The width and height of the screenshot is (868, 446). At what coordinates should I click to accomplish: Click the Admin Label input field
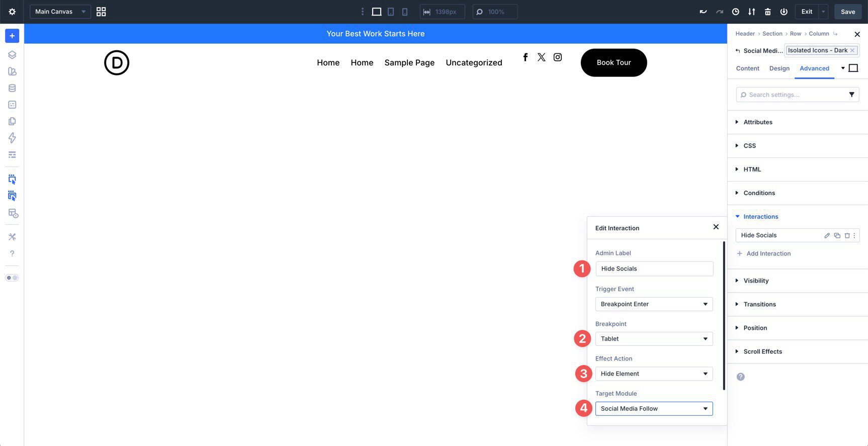[x=654, y=269]
